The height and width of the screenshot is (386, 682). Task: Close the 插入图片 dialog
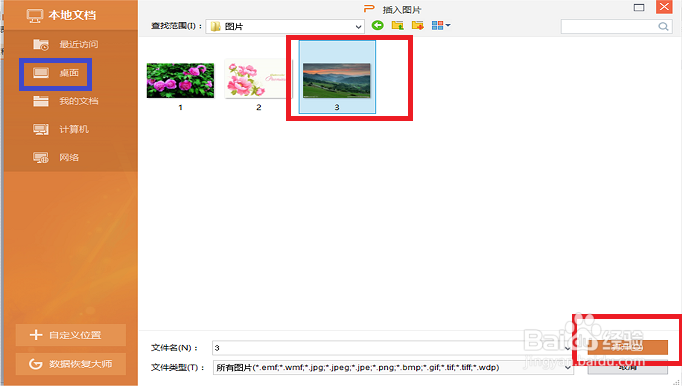click(x=664, y=7)
